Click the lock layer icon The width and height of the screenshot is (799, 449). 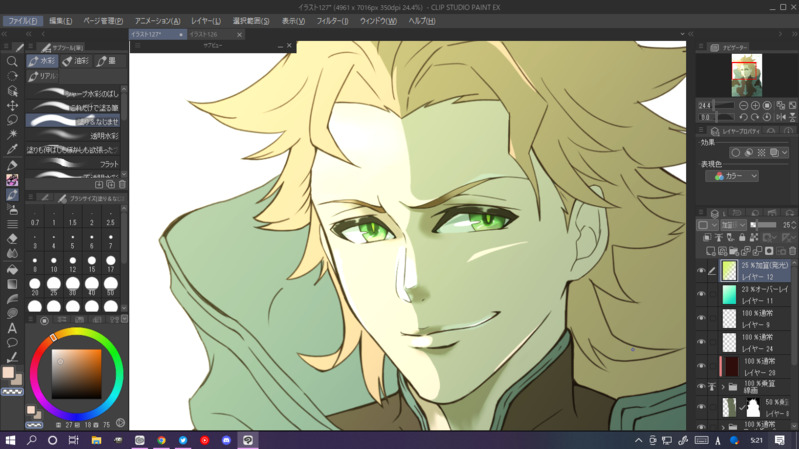[742, 237]
